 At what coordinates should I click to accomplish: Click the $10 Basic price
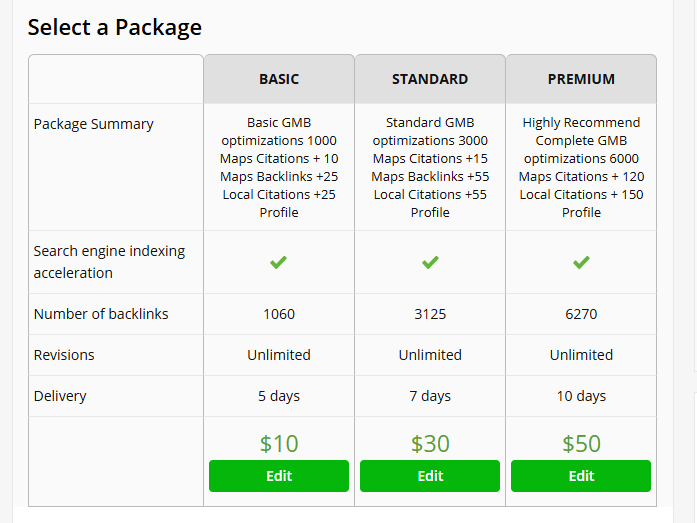(x=279, y=443)
